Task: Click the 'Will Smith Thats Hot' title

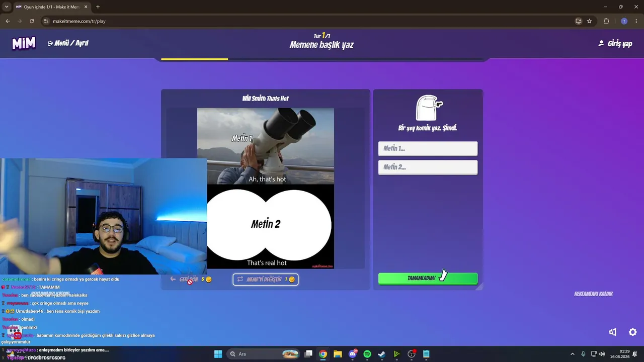Action: click(266, 99)
